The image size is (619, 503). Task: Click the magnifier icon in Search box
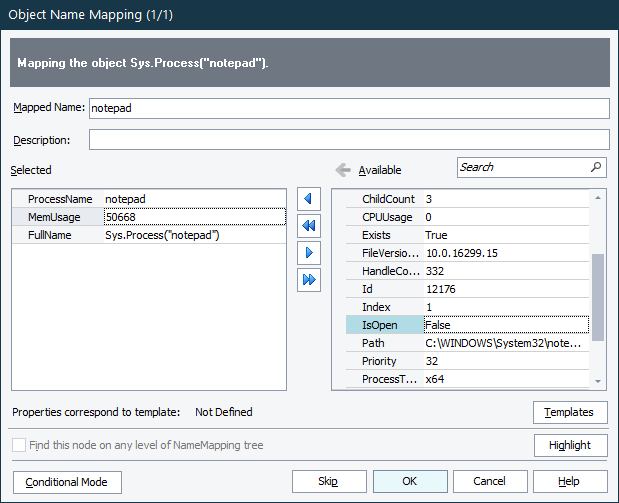pos(595,167)
